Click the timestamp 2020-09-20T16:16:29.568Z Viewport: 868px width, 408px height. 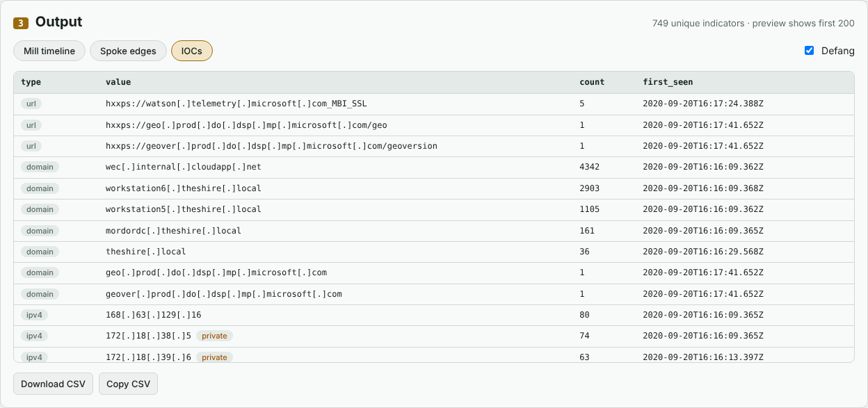tap(703, 252)
